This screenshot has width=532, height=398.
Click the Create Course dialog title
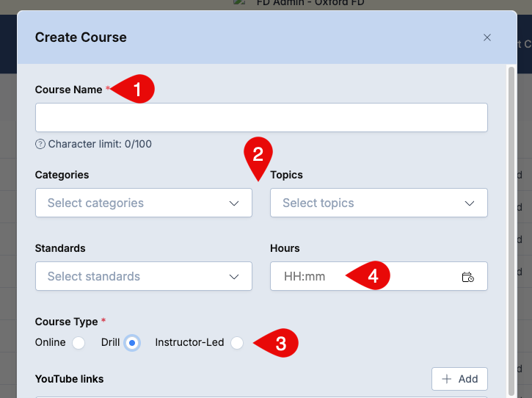tap(81, 37)
